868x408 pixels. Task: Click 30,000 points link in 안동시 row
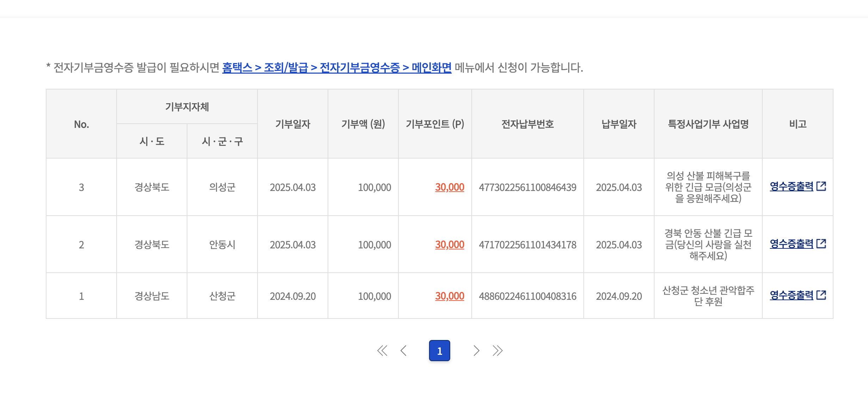[449, 245]
